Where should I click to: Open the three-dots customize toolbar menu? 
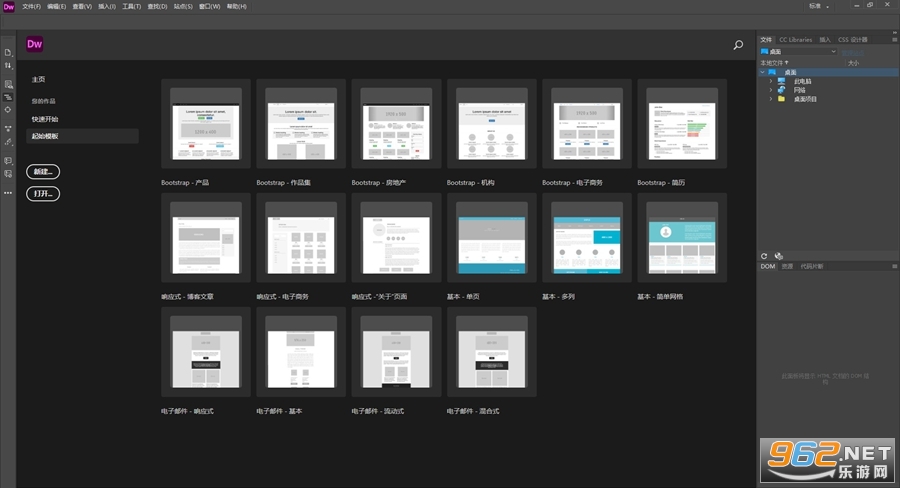tap(8, 193)
